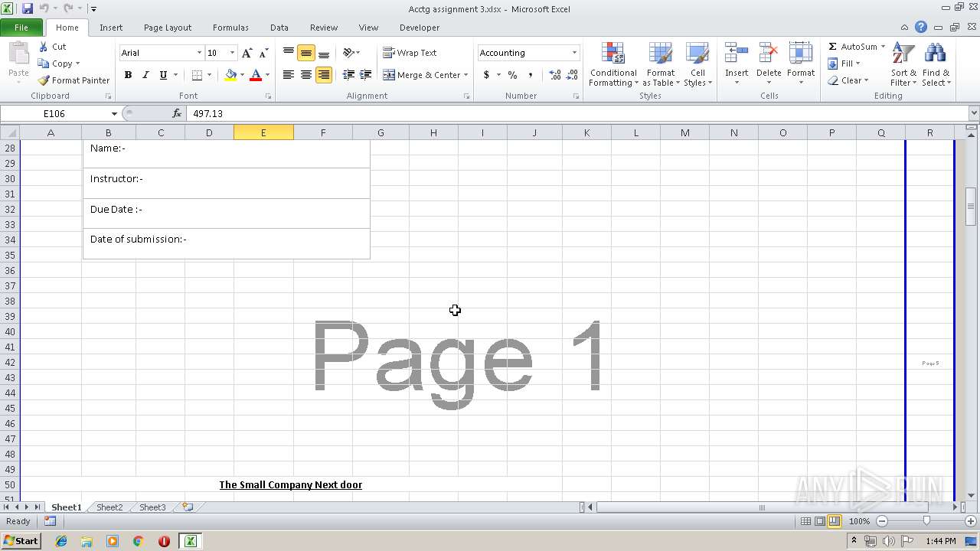Toggle Top Align

(289, 53)
